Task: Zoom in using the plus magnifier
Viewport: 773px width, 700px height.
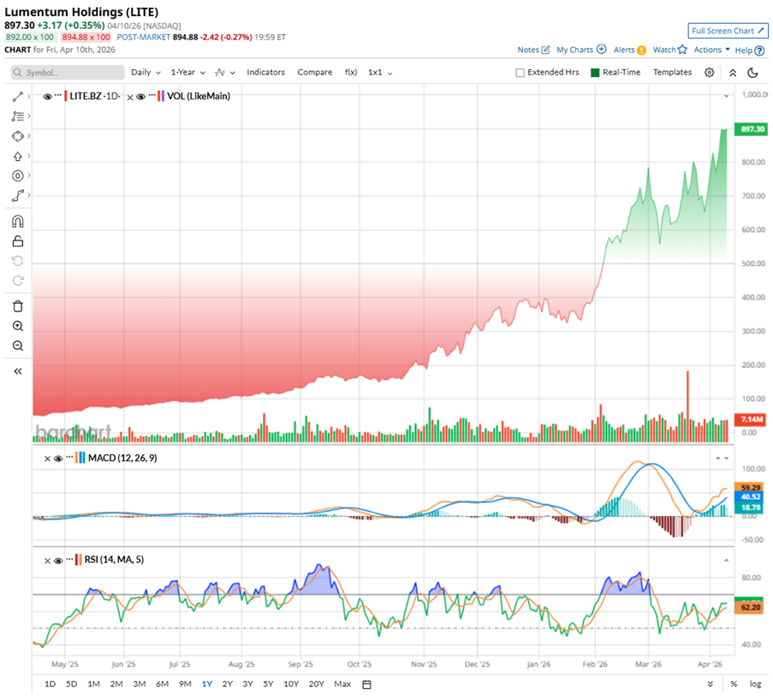Action: (x=18, y=326)
